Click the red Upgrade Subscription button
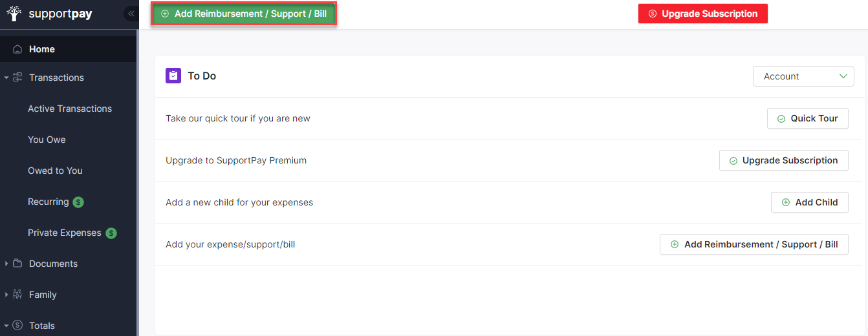This screenshot has width=868, height=336. coord(702,14)
